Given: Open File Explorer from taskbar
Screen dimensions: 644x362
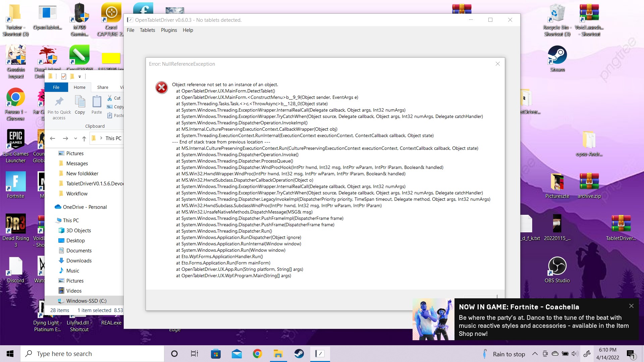Looking at the screenshot, I should pyautogui.click(x=278, y=354).
